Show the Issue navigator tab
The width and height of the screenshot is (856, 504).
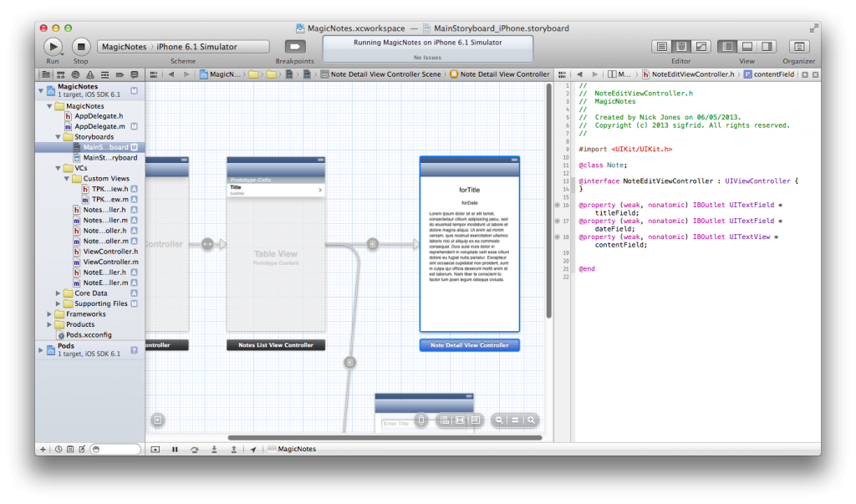(x=90, y=75)
